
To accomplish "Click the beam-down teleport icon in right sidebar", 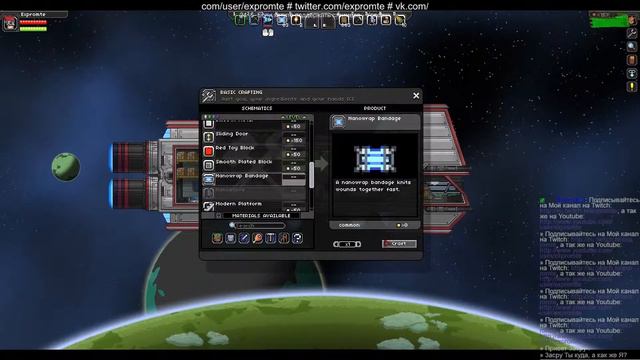I will (x=632, y=73).
